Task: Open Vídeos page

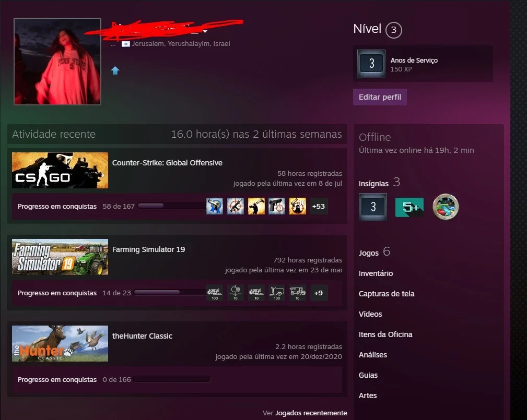Action: pos(370,314)
